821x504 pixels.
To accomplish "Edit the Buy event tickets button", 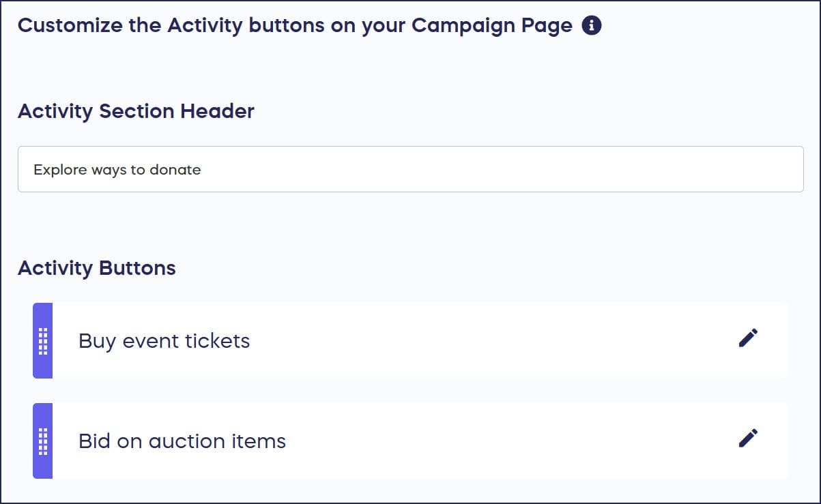I will [x=748, y=338].
